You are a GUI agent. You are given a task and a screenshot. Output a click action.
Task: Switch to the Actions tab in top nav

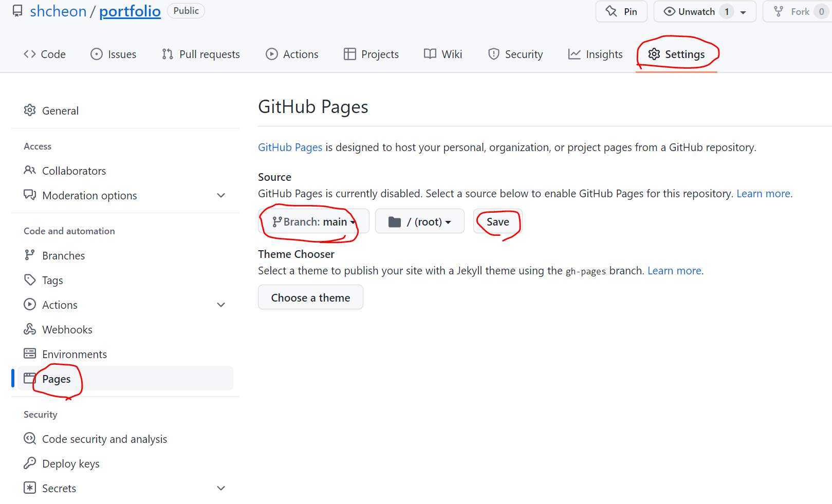tap(292, 54)
